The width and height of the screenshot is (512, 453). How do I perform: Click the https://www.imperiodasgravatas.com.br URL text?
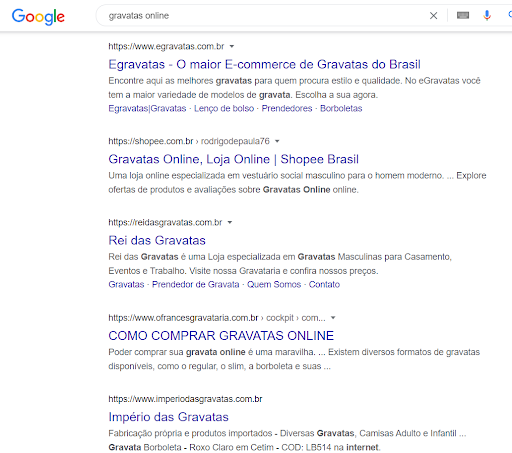tap(185, 399)
